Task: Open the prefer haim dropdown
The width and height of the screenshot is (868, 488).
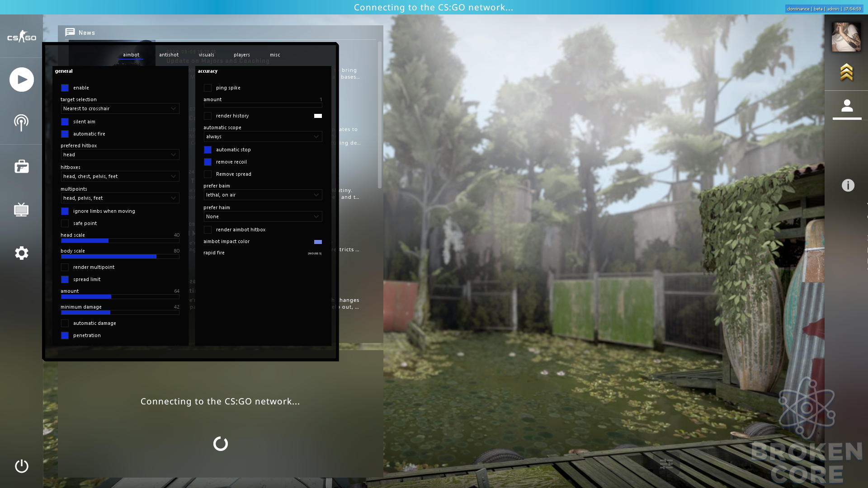Action: click(263, 216)
